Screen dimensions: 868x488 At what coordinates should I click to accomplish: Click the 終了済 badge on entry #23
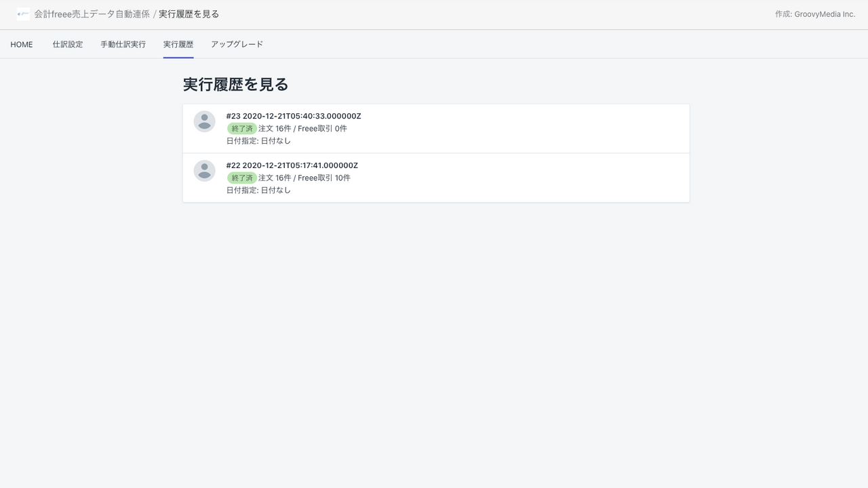242,129
